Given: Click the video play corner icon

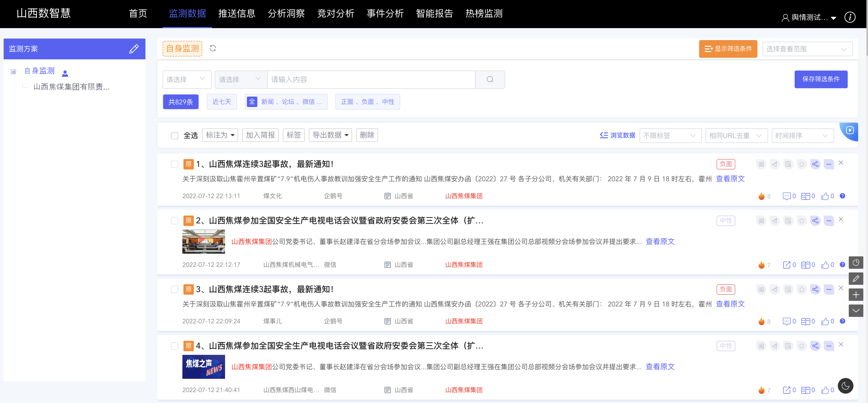Looking at the screenshot, I should click(850, 130).
